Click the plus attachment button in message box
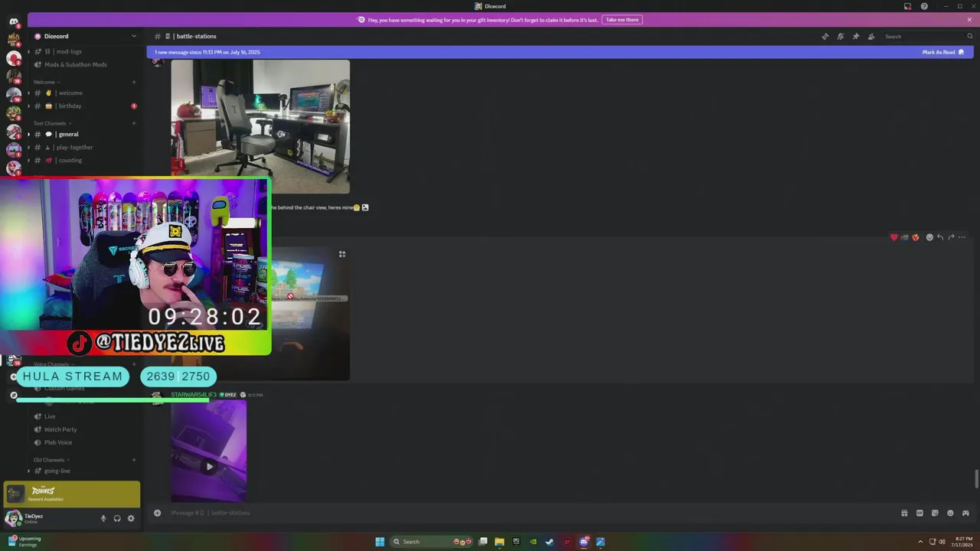 [x=158, y=513]
